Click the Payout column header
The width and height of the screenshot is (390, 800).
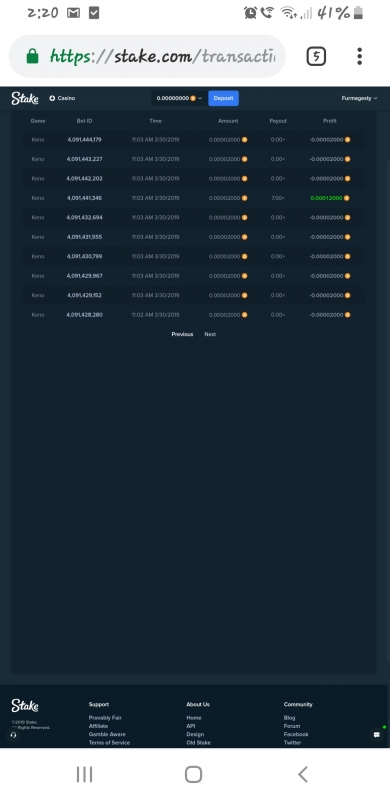click(x=278, y=121)
